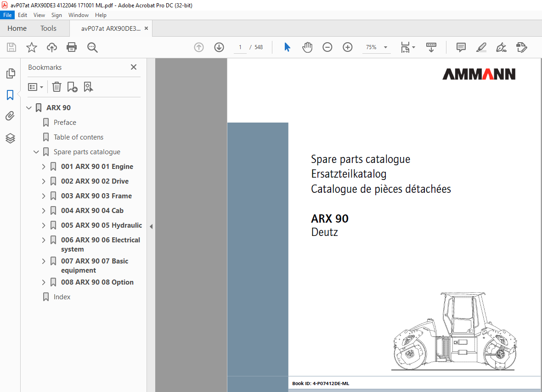Click the Book ID text on page
Screen dimensions: 542x392
pyautogui.click(x=321, y=383)
